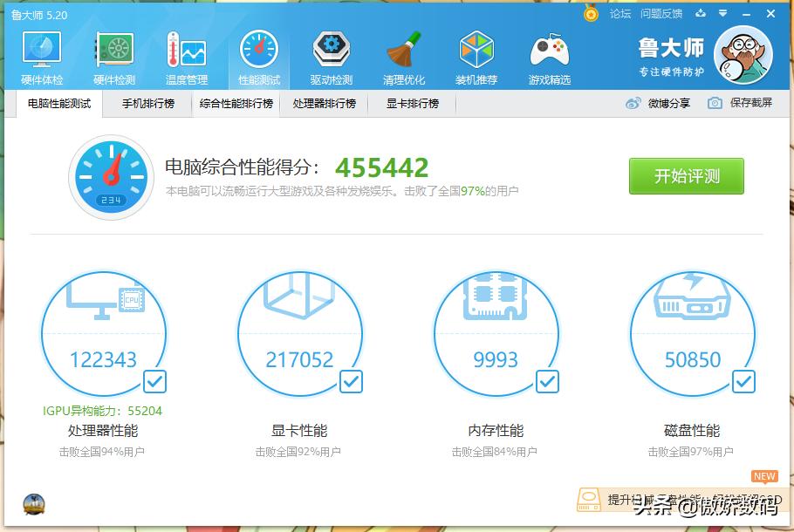The image size is (794, 532).
Task: Toggle the 显卡性能 GPU score checkmark
Action: (x=351, y=381)
